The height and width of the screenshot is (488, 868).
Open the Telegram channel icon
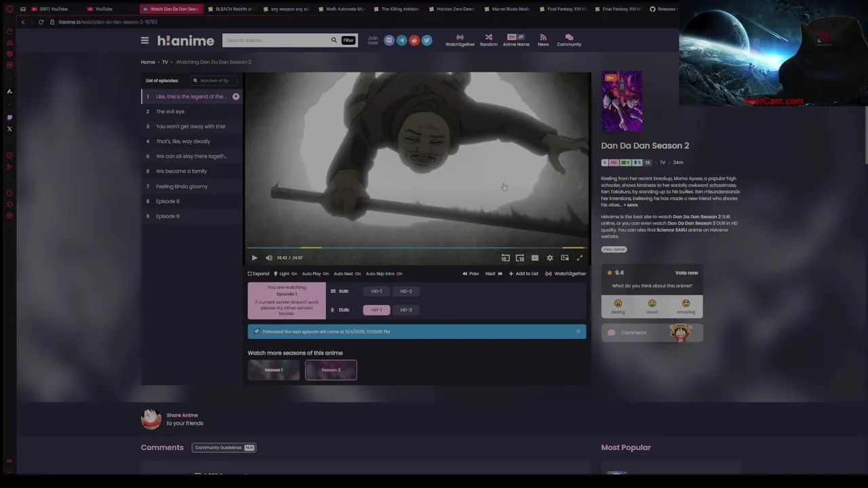tap(401, 41)
